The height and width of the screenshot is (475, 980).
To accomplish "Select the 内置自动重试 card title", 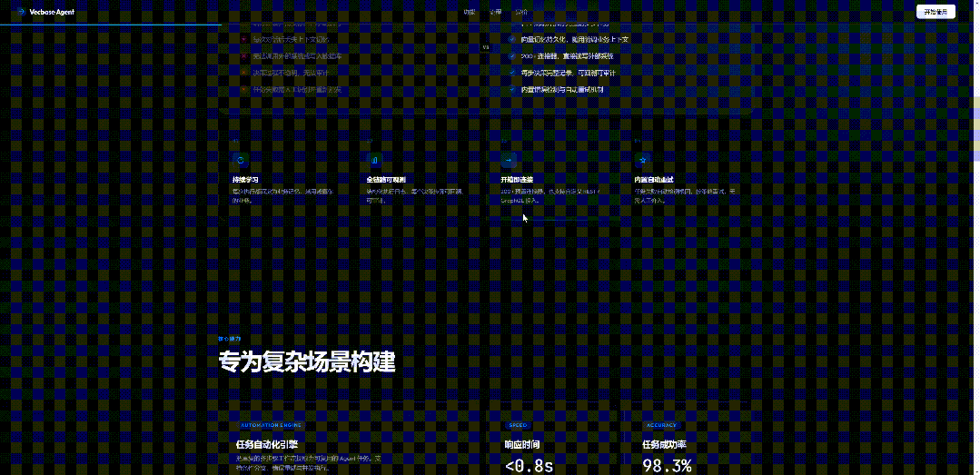I will pyautogui.click(x=654, y=180).
